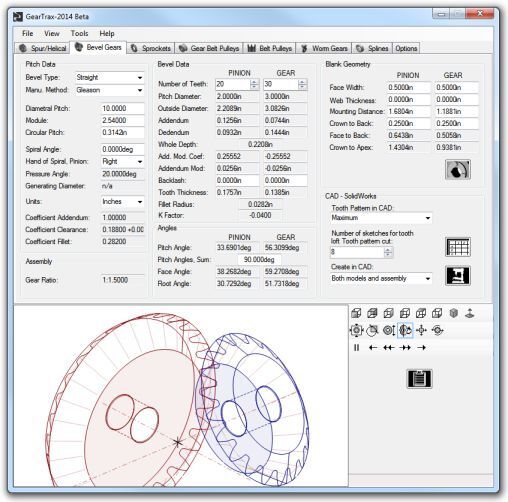Increase pinion Number of Teeth spinner
Screen dimensions: 508x502
[x=254, y=81]
